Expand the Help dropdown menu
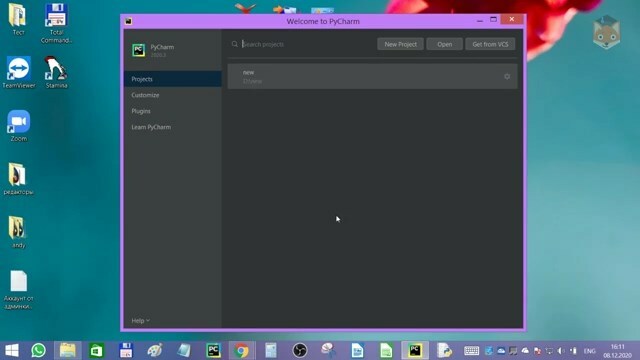Screen dimensions: 640x360 (x=140, y=320)
